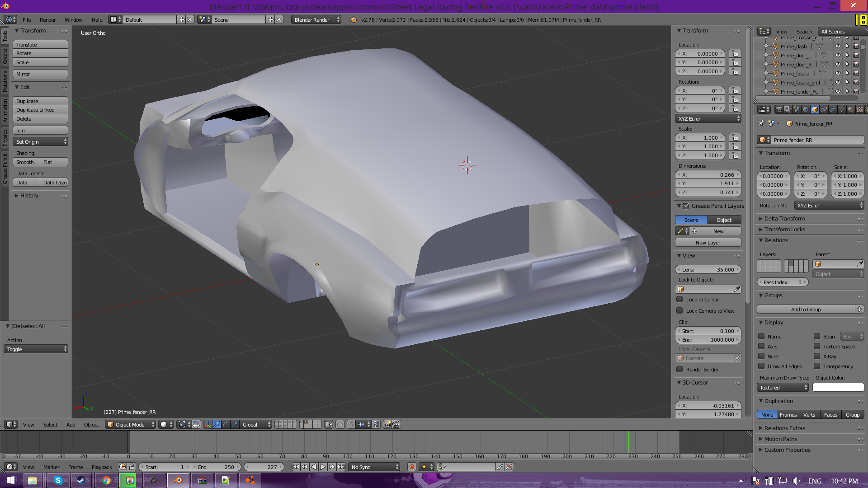Open the Render properties tab camera icon
This screenshot has height=488, width=868.
coord(778,109)
